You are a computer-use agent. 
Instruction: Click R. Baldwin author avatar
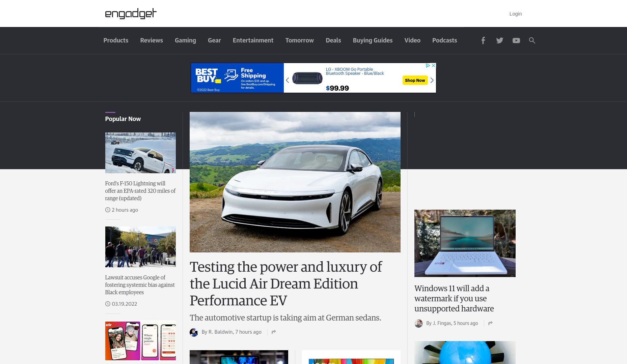tap(194, 332)
